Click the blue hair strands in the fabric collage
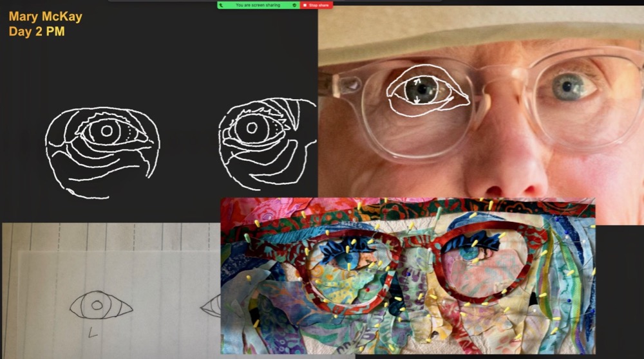 pyautogui.click(x=567, y=270)
